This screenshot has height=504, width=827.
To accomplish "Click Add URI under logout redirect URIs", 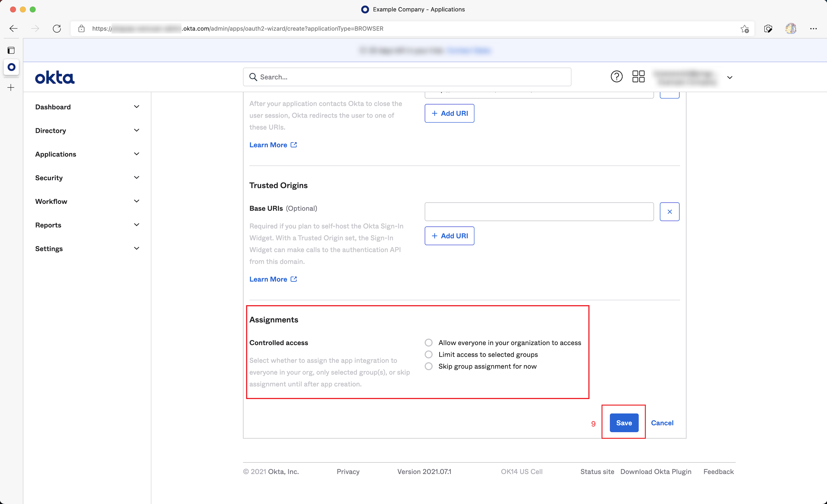I will pyautogui.click(x=450, y=113).
